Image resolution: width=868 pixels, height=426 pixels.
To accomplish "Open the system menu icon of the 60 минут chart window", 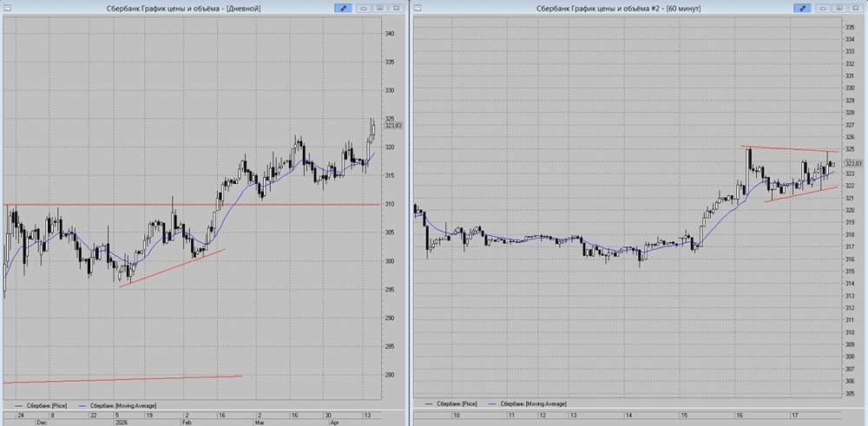I will (418, 9).
